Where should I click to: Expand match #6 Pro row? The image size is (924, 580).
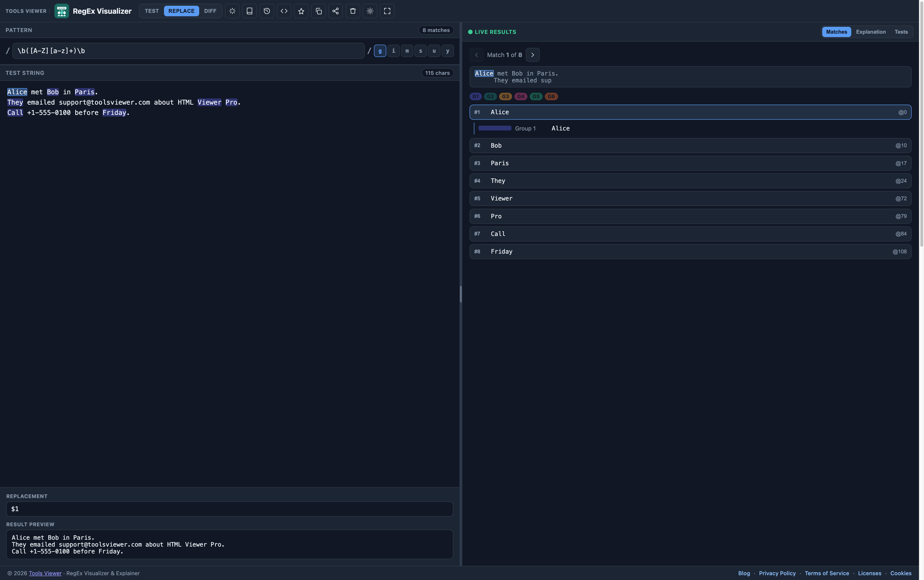(x=691, y=216)
